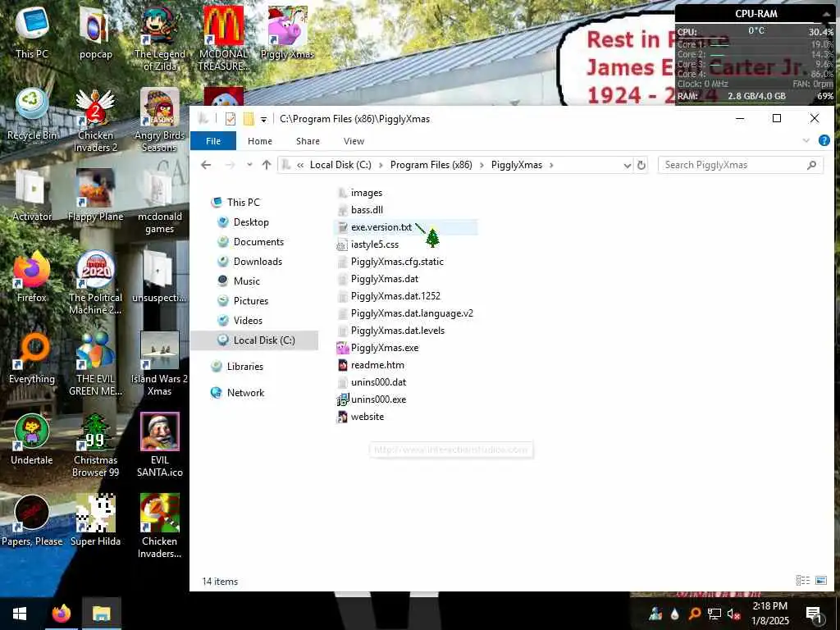Expand Program Files (x86) breadcrumb arrow
The image size is (840, 630).
pyautogui.click(x=482, y=165)
